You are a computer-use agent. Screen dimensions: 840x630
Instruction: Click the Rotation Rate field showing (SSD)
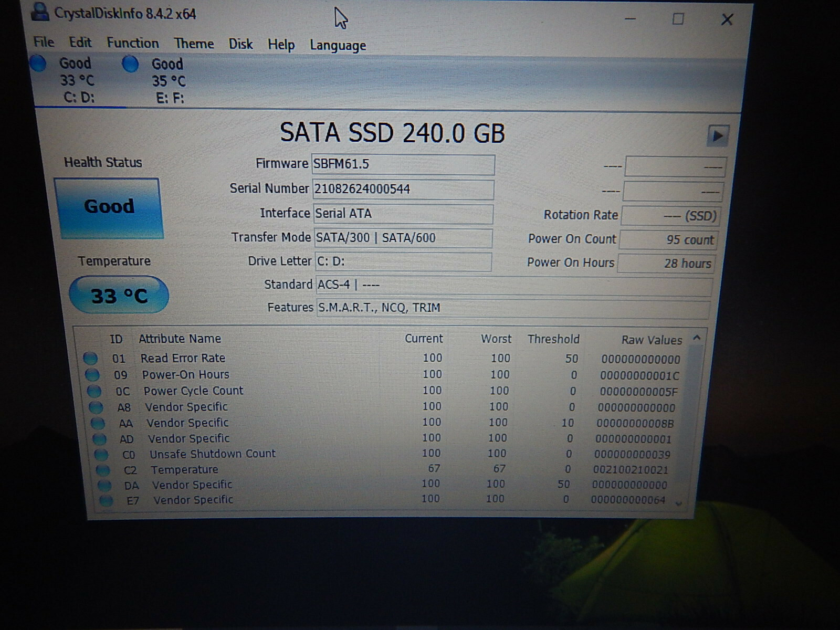pyautogui.click(x=670, y=216)
